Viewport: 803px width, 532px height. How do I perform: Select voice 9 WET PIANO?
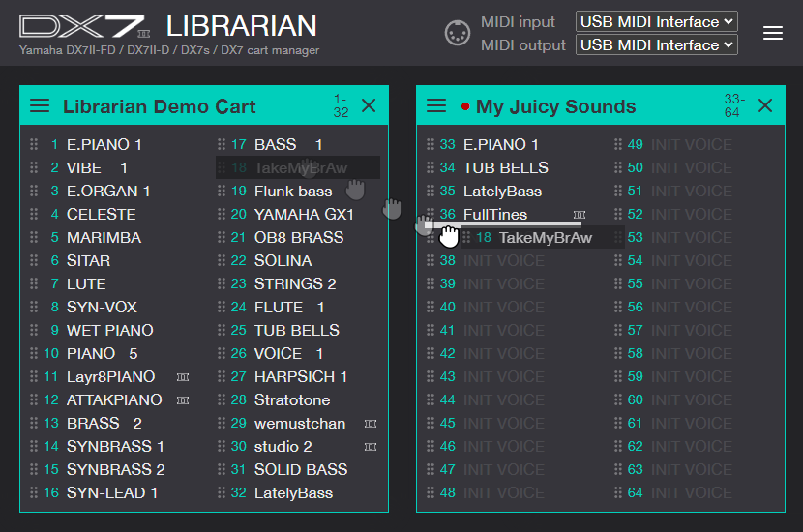pyautogui.click(x=110, y=330)
